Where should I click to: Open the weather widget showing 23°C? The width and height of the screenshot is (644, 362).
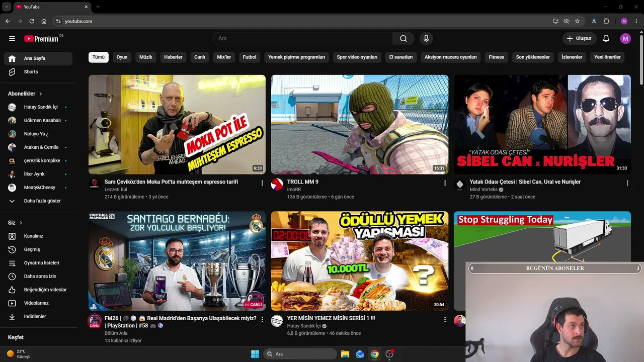click(x=19, y=354)
